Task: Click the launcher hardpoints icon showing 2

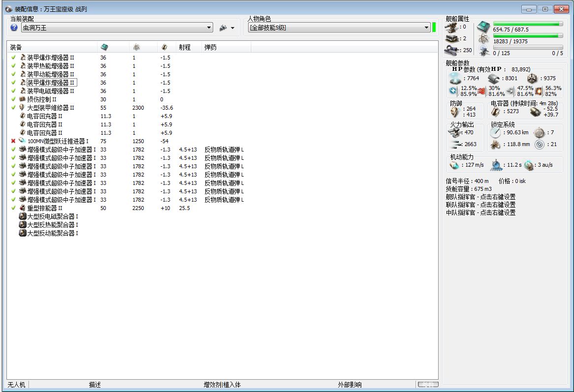Action: [x=452, y=38]
